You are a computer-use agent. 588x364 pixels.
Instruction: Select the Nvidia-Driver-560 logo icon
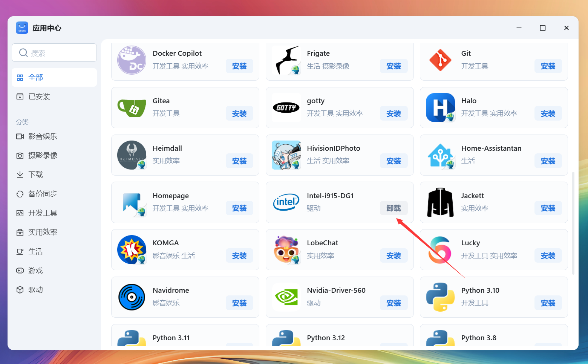(x=286, y=297)
